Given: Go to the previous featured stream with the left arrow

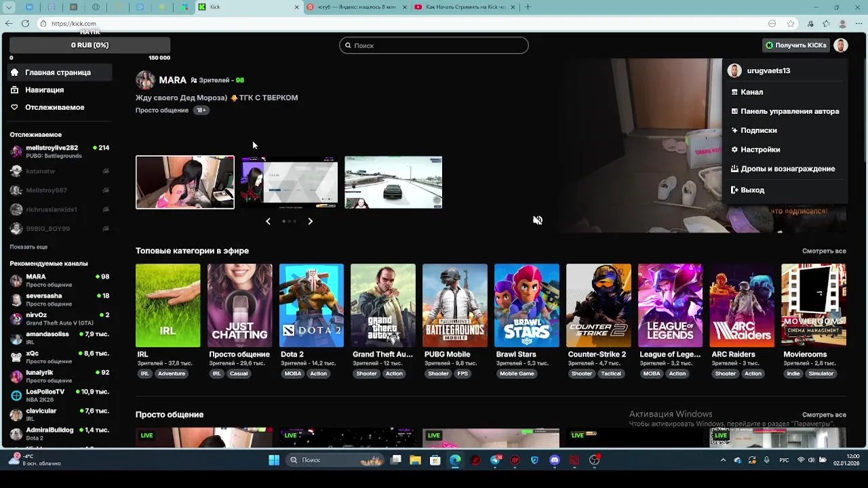Looking at the screenshot, I should (x=268, y=222).
